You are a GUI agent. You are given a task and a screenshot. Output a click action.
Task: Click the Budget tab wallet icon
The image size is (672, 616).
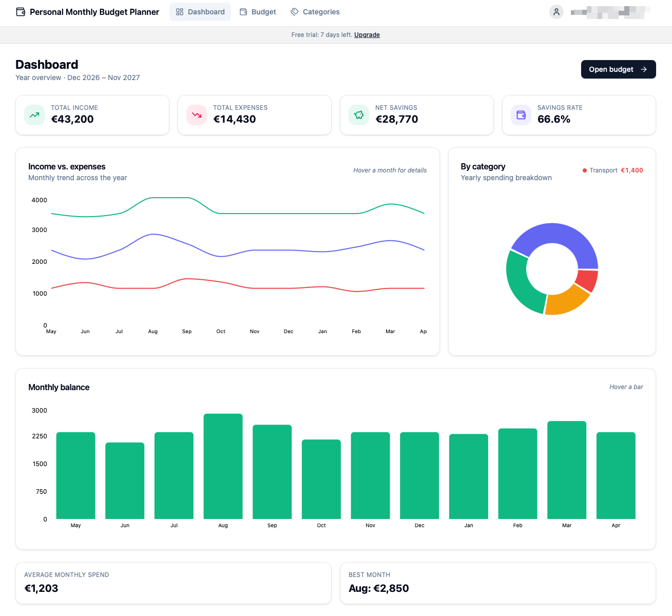pyautogui.click(x=243, y=12)
